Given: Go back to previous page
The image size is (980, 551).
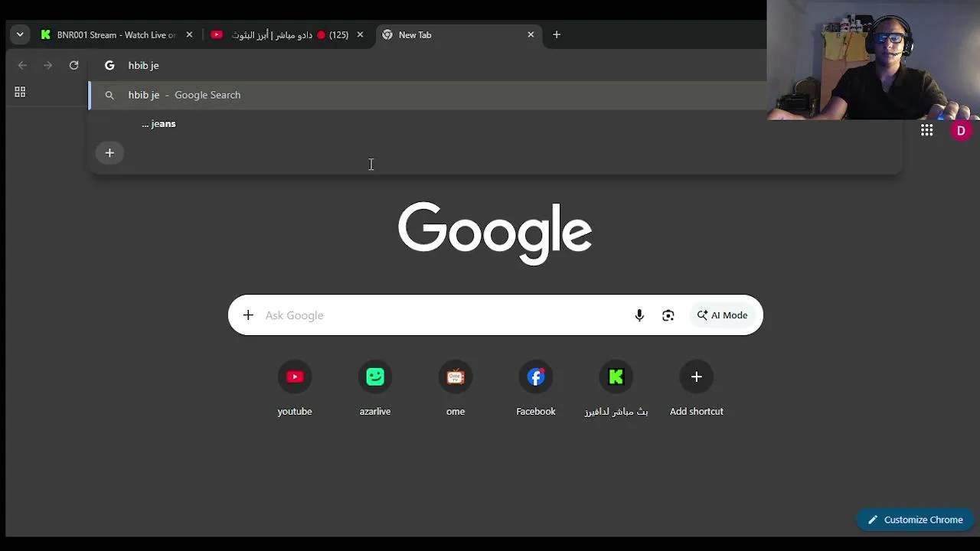Looking at the screenshot, I should pyautogui.click(x=22, y=65).
